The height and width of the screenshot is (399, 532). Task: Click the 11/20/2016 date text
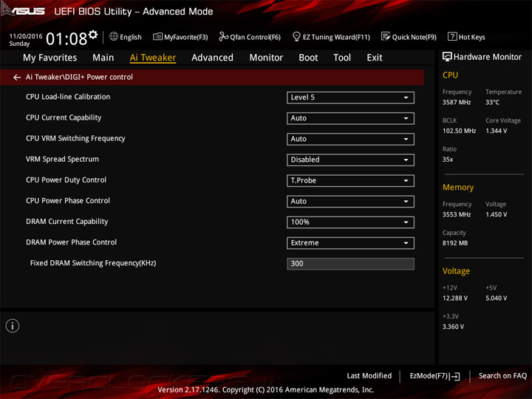tap(25, 36)
